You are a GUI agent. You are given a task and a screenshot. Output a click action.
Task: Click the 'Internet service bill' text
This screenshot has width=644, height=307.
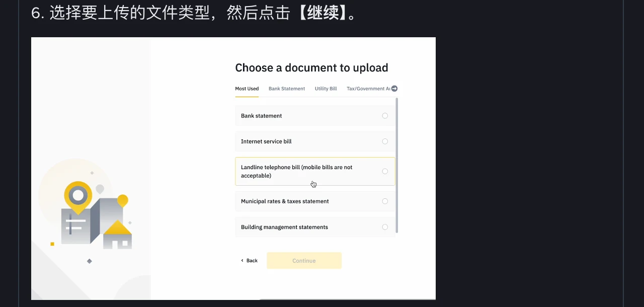pyautogui.click(x=266, y=141)
